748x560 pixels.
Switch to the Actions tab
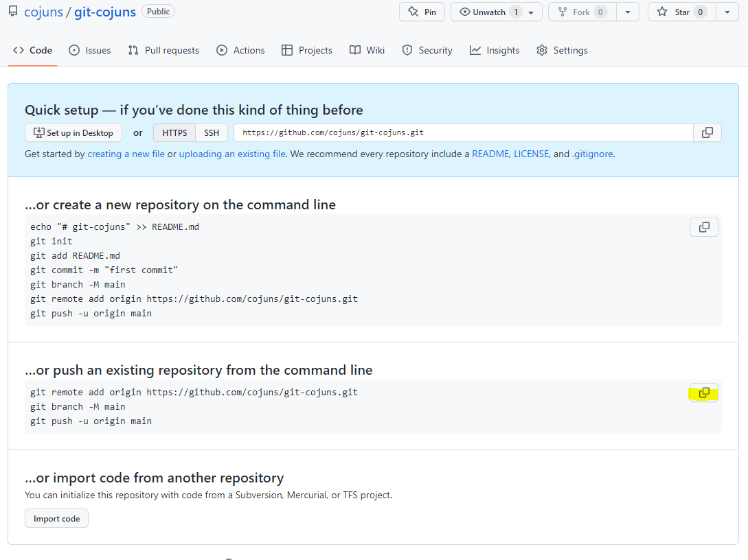(240, 50)
